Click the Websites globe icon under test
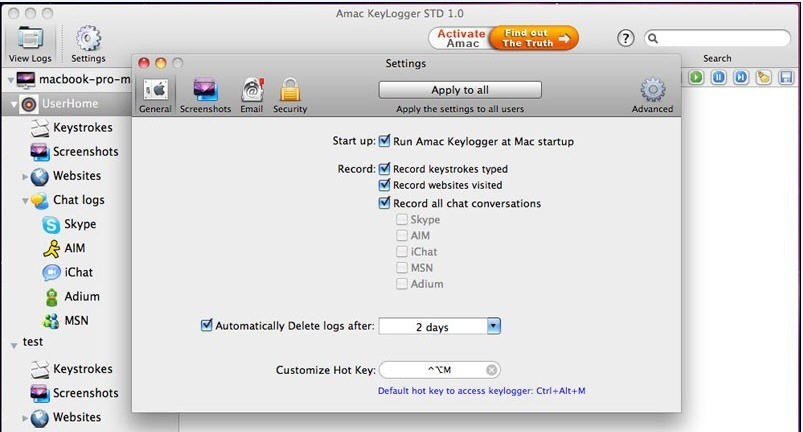803x432 pixels. 39,418
